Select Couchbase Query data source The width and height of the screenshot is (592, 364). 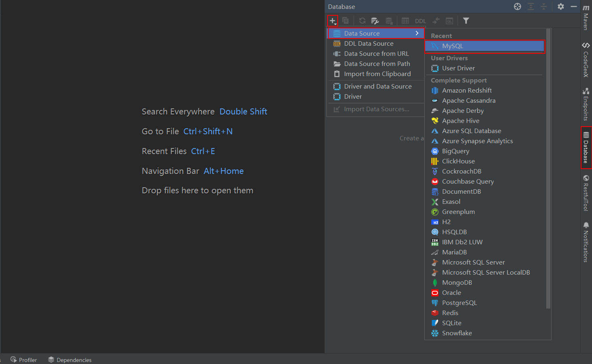coord(485,182)
